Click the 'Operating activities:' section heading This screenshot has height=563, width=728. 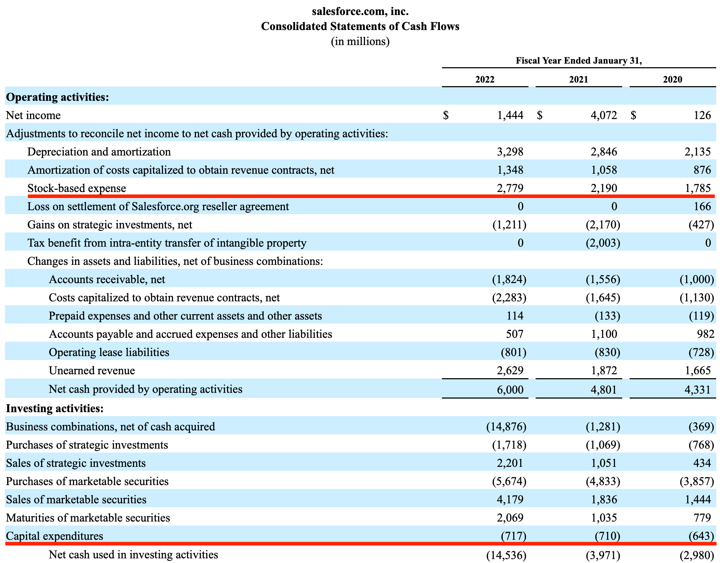tap(58, 97)
